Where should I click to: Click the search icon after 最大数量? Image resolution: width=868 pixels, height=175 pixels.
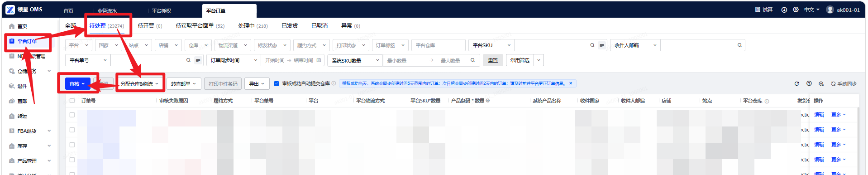pyautogui.click(x=472, y=60)
